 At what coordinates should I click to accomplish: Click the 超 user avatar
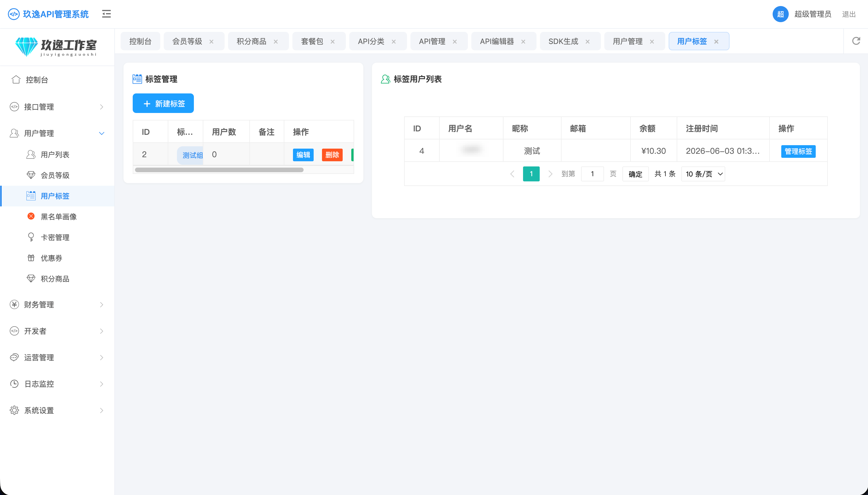(x=780, y=14)
